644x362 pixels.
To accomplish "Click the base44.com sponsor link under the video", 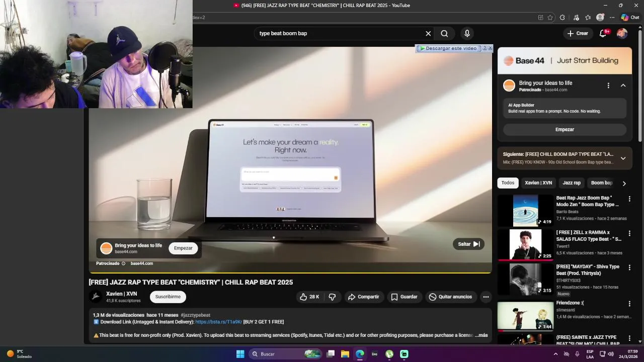I will tap(142, 263).
